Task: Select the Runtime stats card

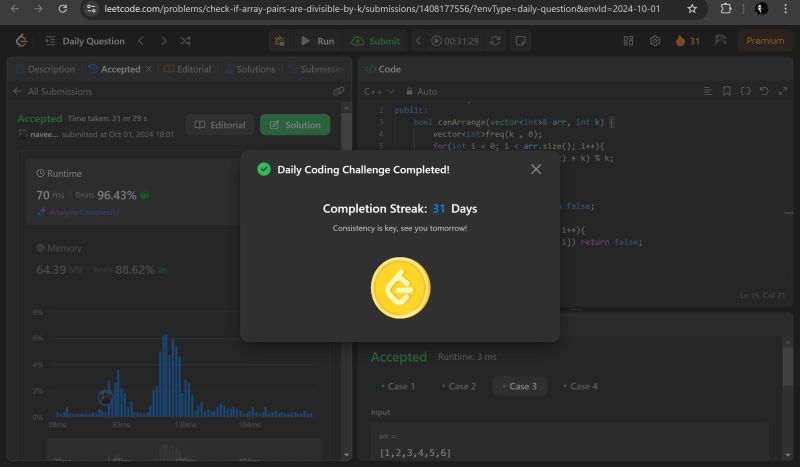Action: 133,192
